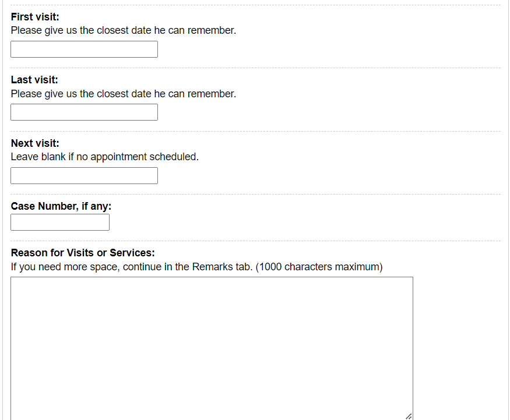Viewport: 510px width, 420px height.
Task: Click the closest-date hint under First visit
Action: tap(124, 30)
